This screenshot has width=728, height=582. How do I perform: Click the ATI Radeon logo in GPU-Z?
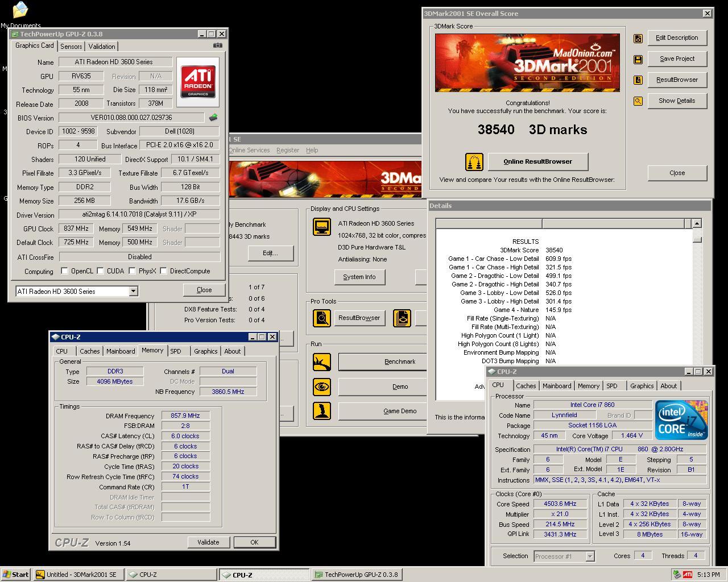point(198,82)
